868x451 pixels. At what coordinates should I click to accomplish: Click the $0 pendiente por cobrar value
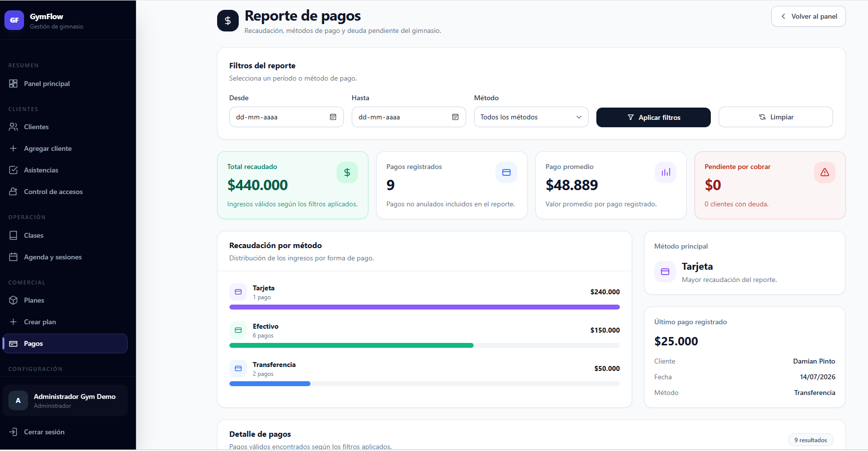pyautogui.click(x=713, y=185)
